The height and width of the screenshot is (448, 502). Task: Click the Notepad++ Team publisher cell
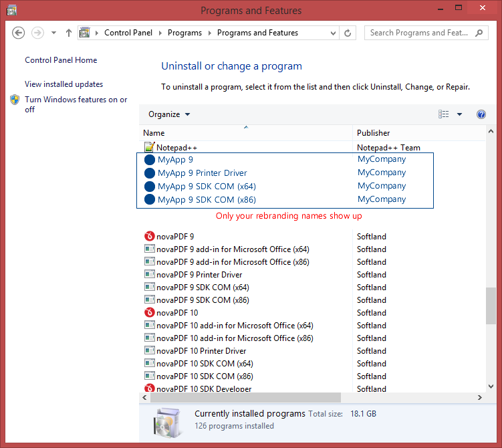click(388, 148)
